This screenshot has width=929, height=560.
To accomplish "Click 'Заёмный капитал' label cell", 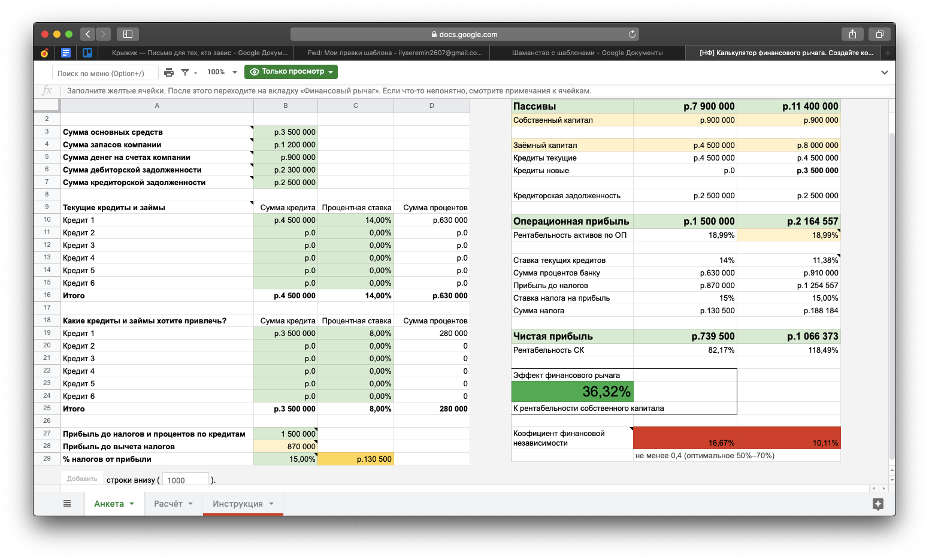I will (572, 145).
